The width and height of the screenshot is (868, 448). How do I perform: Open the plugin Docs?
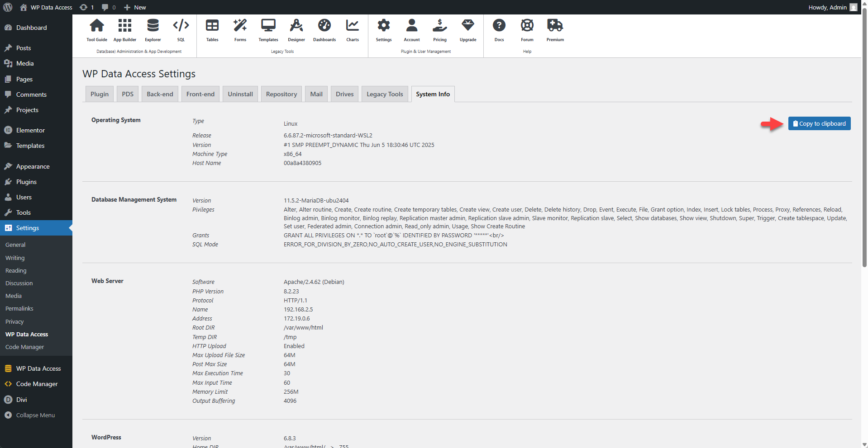pyautogui.click(x=499, y=29)
